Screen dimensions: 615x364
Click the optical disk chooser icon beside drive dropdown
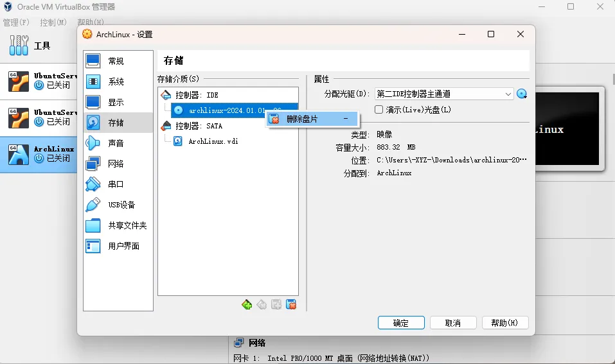[x=522, y=94]
